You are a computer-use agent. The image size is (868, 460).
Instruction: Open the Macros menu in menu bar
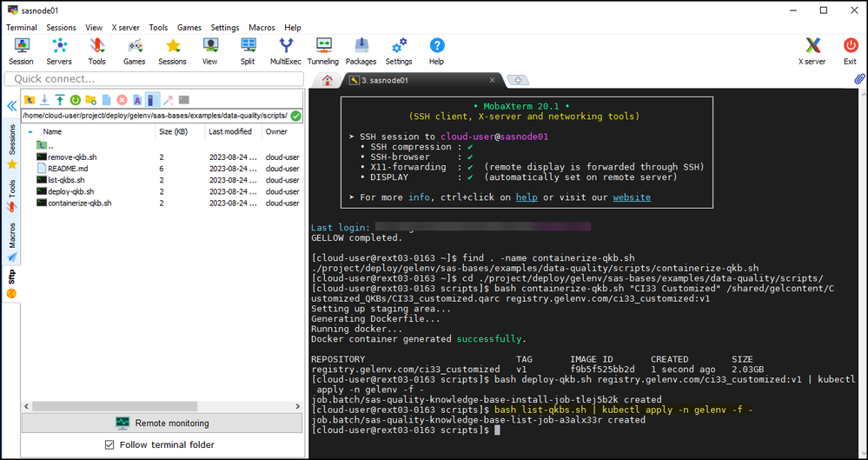[x=262, y=28]
